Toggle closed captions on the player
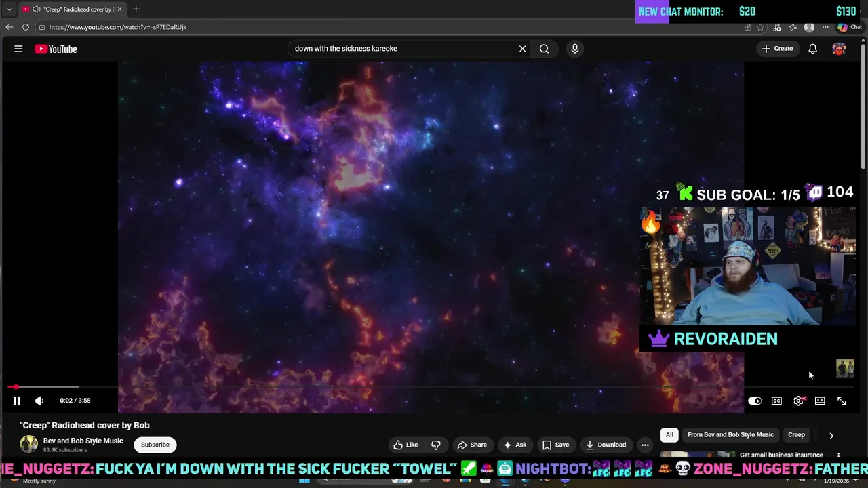Viewport: 868px width, 488px height. pos(776,401)
